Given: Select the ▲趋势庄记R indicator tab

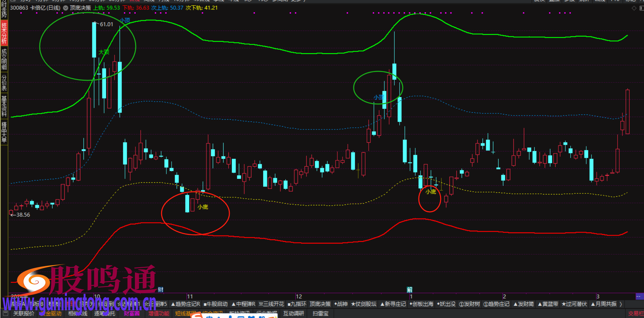Looking at the screenshot, I should pos(186,304).
